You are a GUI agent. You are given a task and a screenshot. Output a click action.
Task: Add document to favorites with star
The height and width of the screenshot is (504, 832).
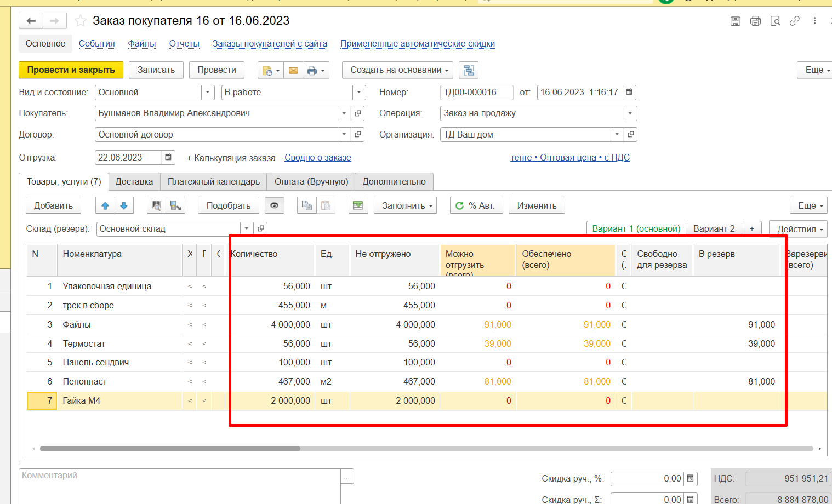pos(81,21)
